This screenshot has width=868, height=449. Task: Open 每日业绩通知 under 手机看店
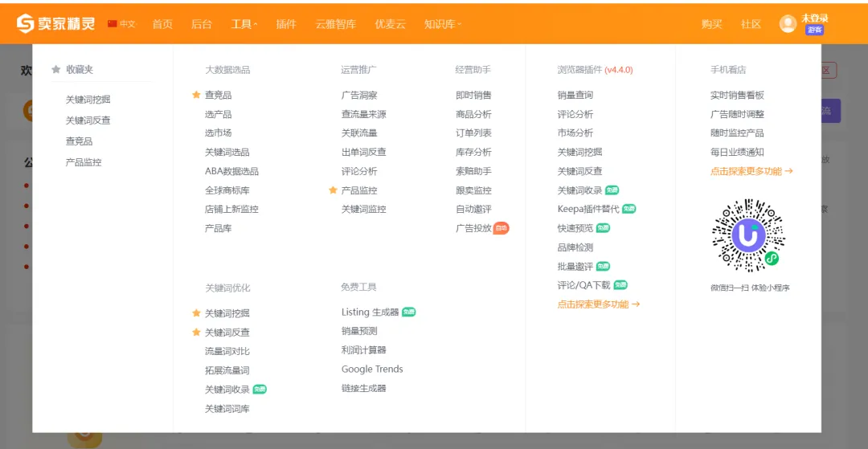tap(737, 152)
